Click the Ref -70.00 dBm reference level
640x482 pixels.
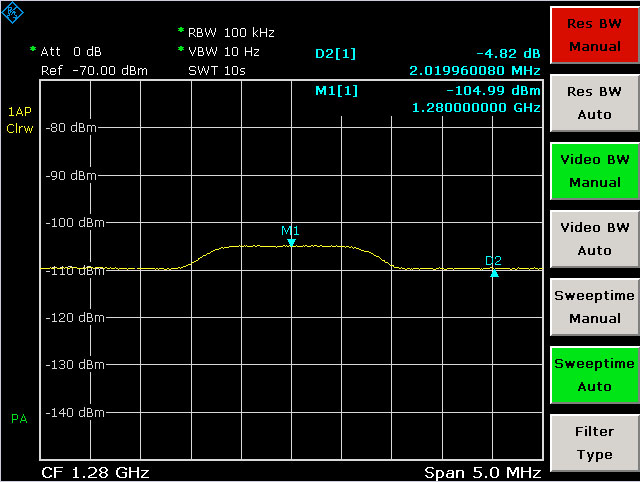pyautogui.click(x=94, y=71)
